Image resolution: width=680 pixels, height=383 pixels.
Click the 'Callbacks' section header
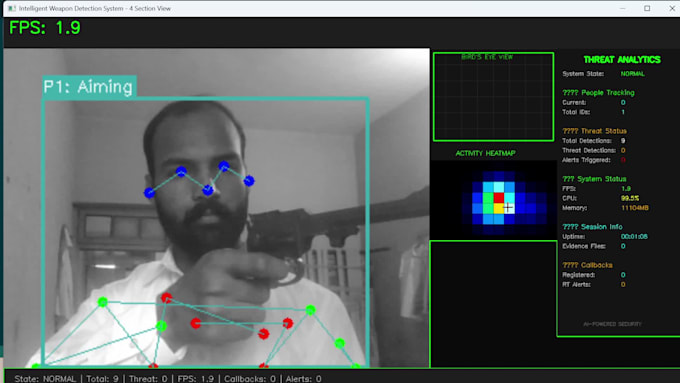coord(587,265)
